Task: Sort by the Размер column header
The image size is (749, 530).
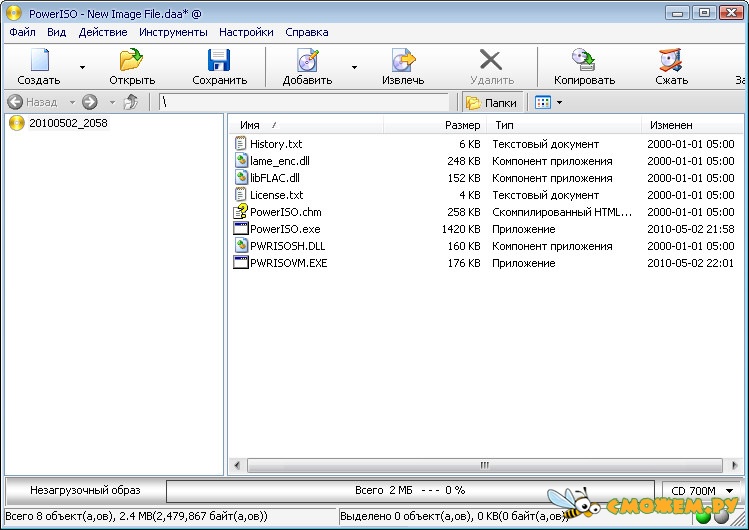Action: (435, 125)
